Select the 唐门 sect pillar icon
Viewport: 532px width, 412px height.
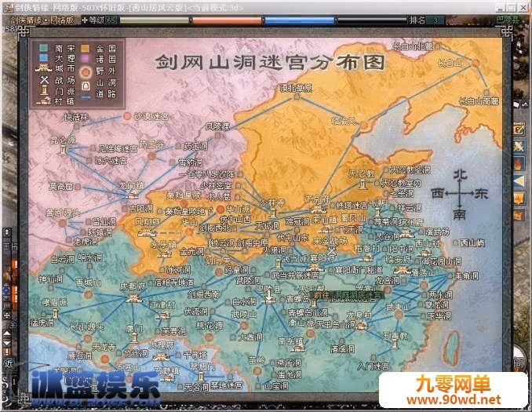[134, 338]
